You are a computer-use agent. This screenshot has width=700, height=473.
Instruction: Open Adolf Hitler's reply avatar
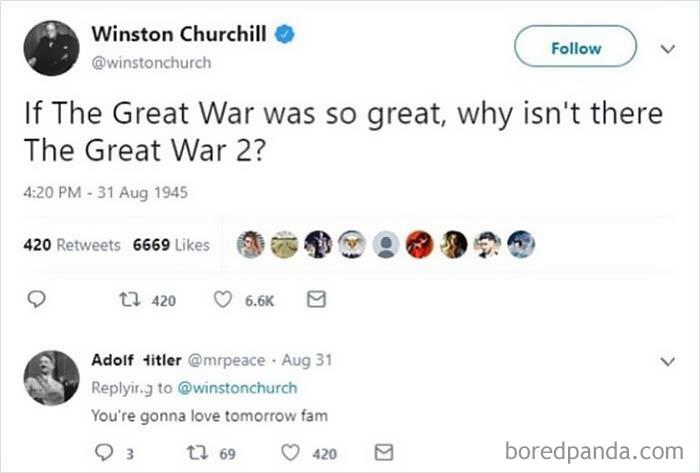click(x=52, y=378)
